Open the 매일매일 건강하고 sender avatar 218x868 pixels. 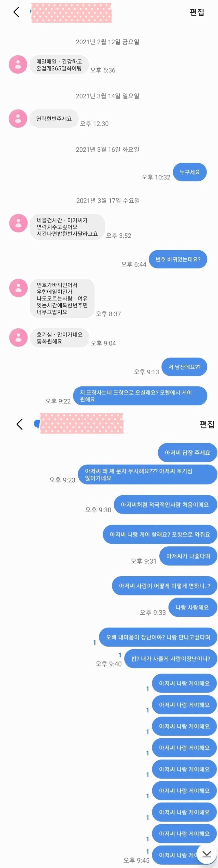pos(18,64)
